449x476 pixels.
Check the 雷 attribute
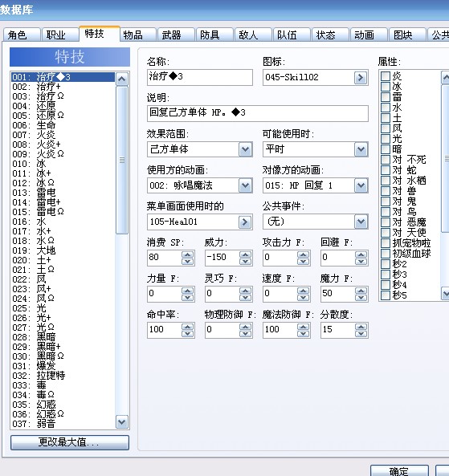pos(386,97)
